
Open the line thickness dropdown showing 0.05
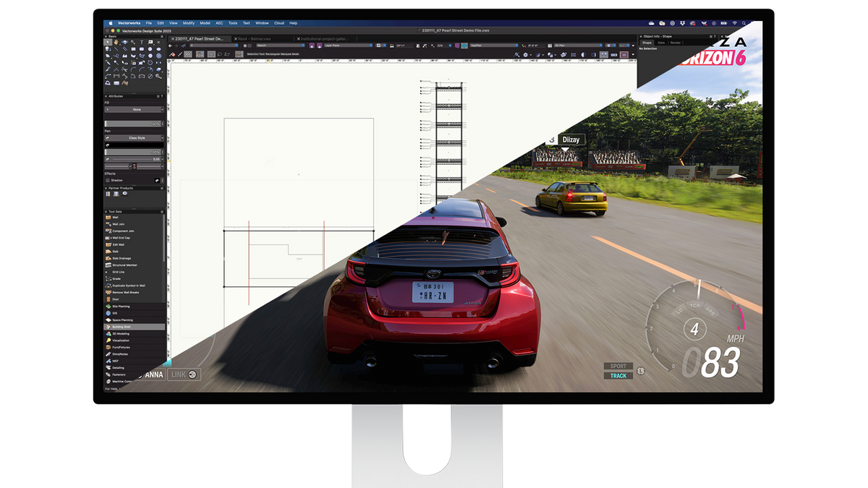pyautogui.click(x=135, y=159)
